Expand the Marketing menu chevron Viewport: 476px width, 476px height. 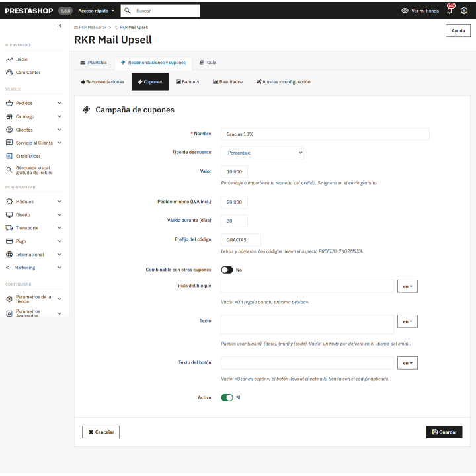[59, 268]
